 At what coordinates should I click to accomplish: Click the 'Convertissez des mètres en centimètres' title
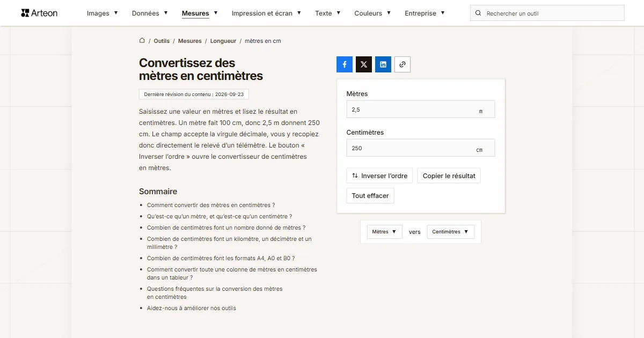pos(201,69)
